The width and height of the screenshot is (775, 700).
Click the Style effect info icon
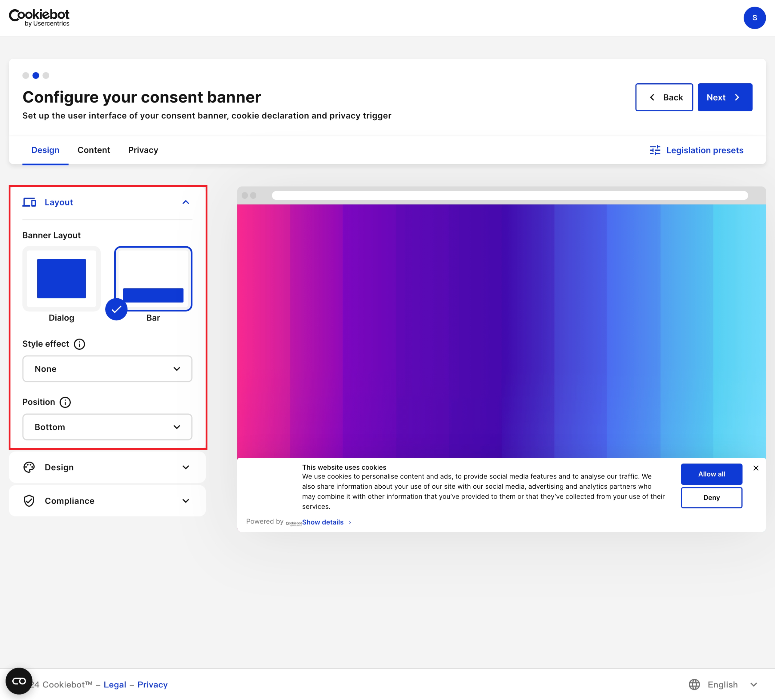[x=79, y=344]
